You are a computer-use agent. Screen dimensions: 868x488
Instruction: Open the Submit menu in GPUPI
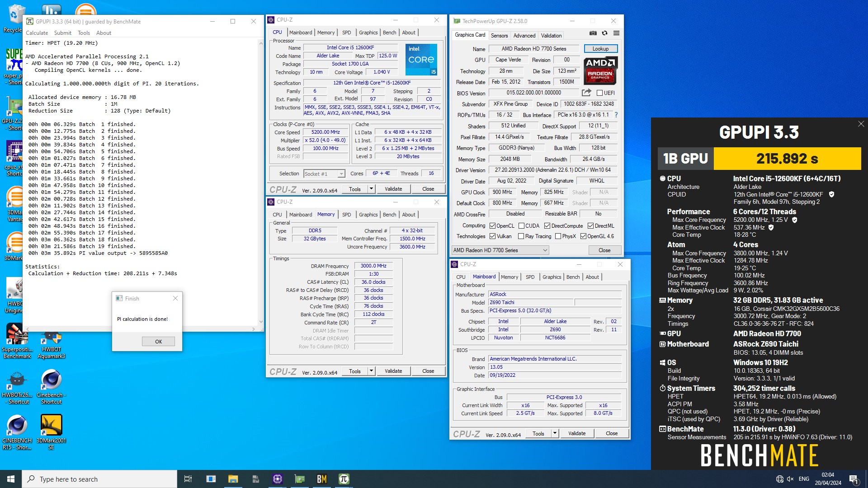(62, 33)
